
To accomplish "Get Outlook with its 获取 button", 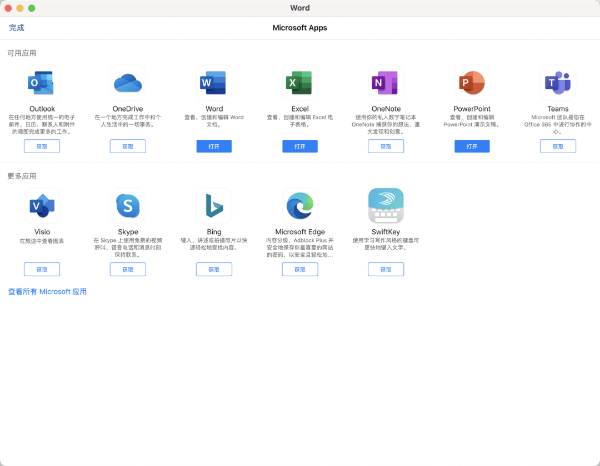I will pos(42,146).
